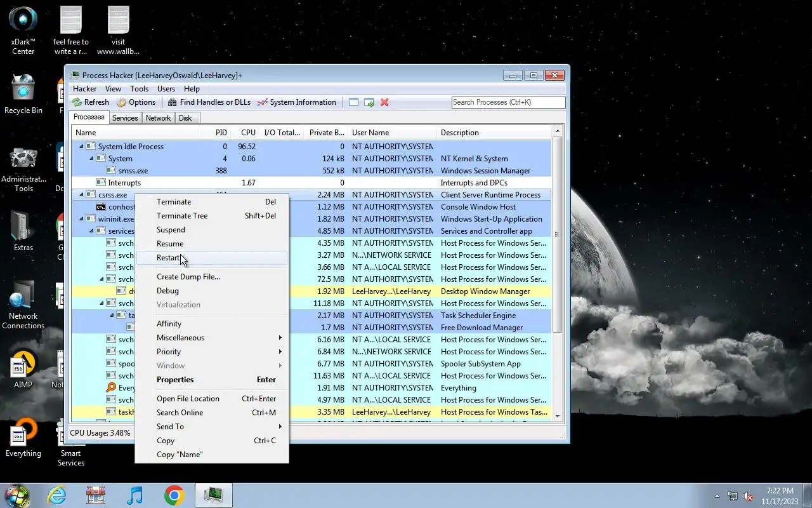Select Resume in the context menu

click(x=212, y=244)
